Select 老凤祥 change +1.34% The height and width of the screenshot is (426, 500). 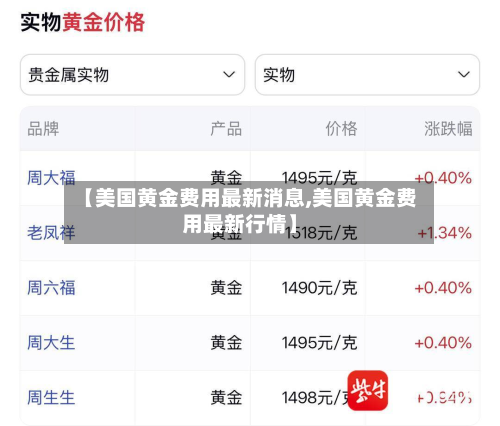(445, 233)
